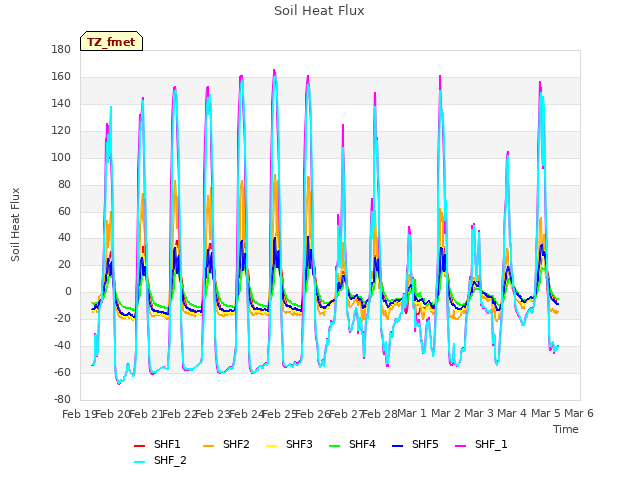This screenshot has height=480, width=640.
Task: Click the TZ_fmet annotation box
Action: 111,41
